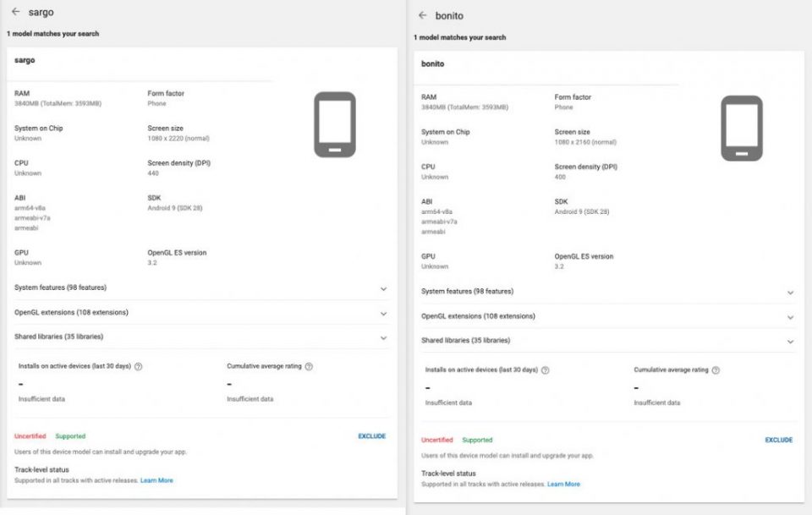The width and height of the screenshot is (812, 515).
Task: Expand sargo Shared libraries (35 libraries)
Action: (x=383, y=337)
